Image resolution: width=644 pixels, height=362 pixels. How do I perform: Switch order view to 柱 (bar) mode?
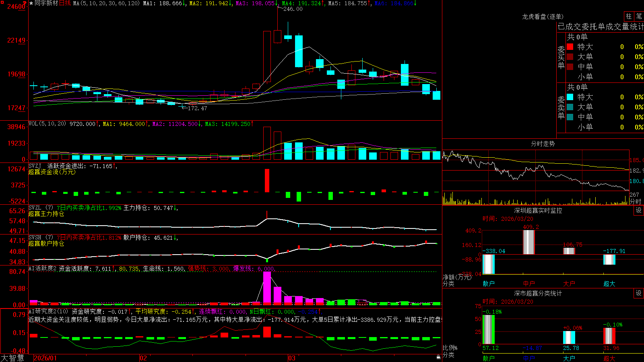pyautogui.click(x=629, y=16)
